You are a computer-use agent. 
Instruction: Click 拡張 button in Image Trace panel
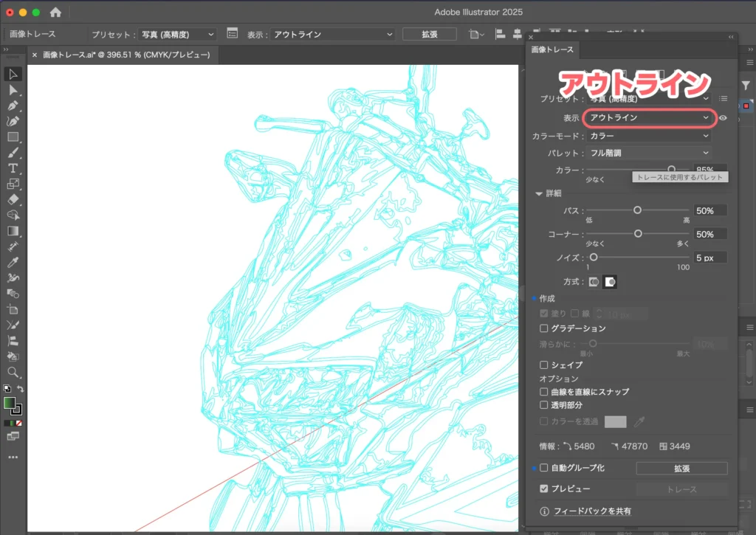[681, 469]
